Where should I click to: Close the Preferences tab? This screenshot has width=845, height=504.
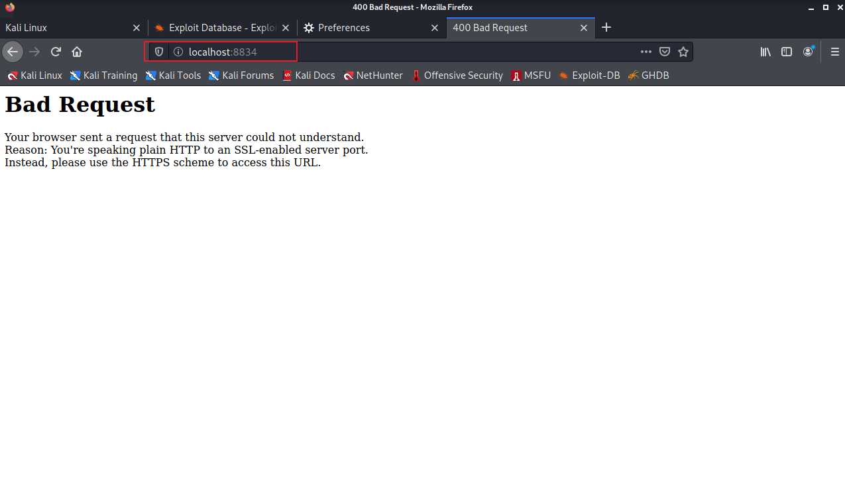point(435,28)
